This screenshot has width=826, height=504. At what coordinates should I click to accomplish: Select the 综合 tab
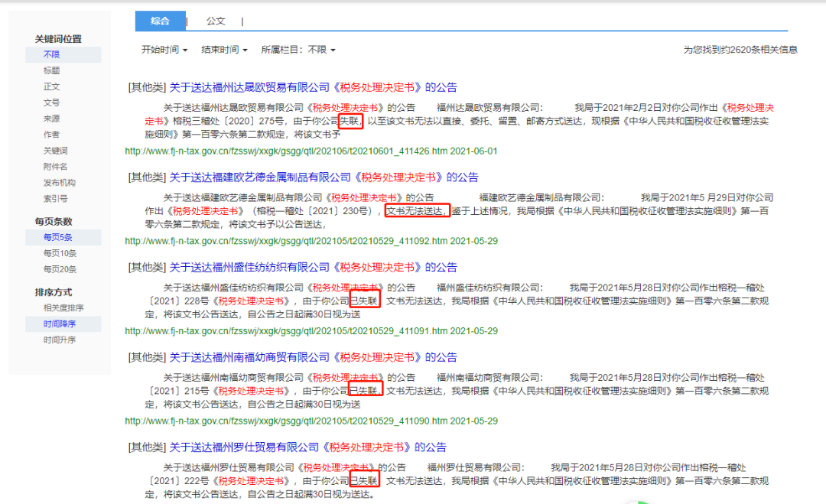coord(161,21)
